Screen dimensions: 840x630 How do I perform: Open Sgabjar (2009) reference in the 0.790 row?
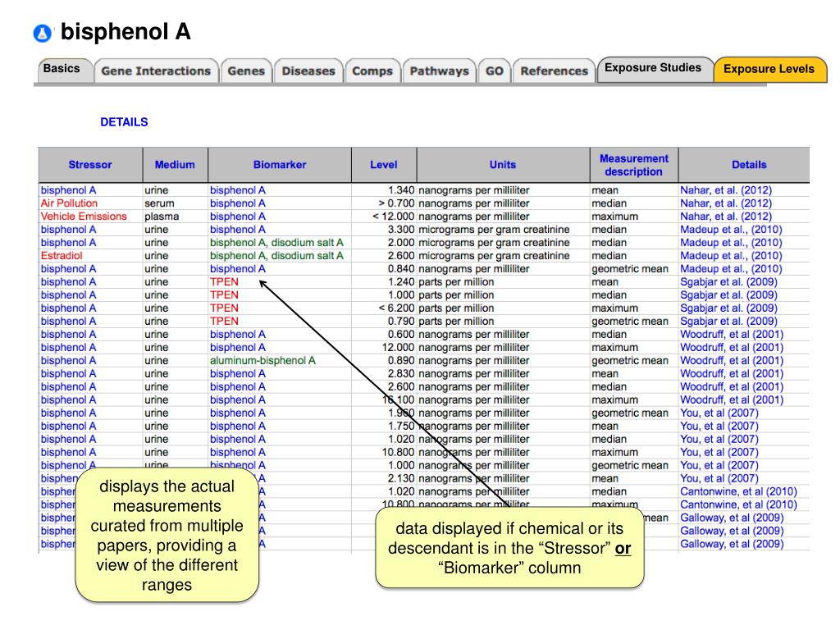click(x=728, y=322)
